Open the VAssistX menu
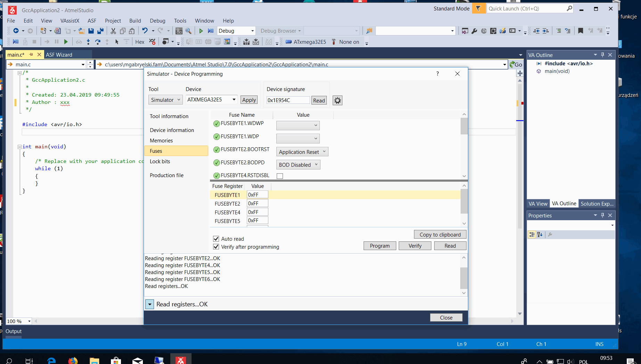 pos(70,21)
